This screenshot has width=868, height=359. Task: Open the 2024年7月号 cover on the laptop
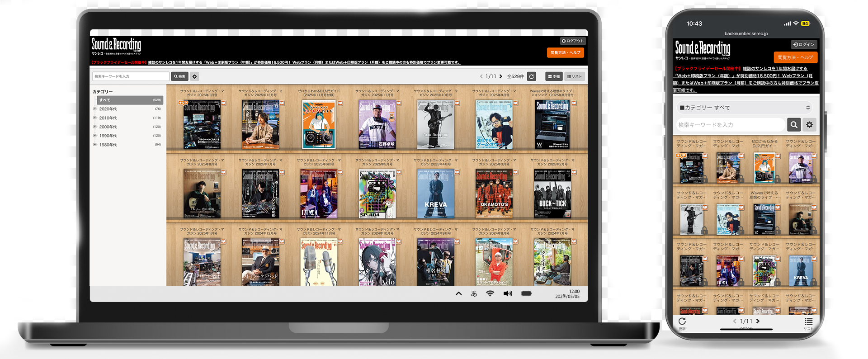[x=552, y=262]
